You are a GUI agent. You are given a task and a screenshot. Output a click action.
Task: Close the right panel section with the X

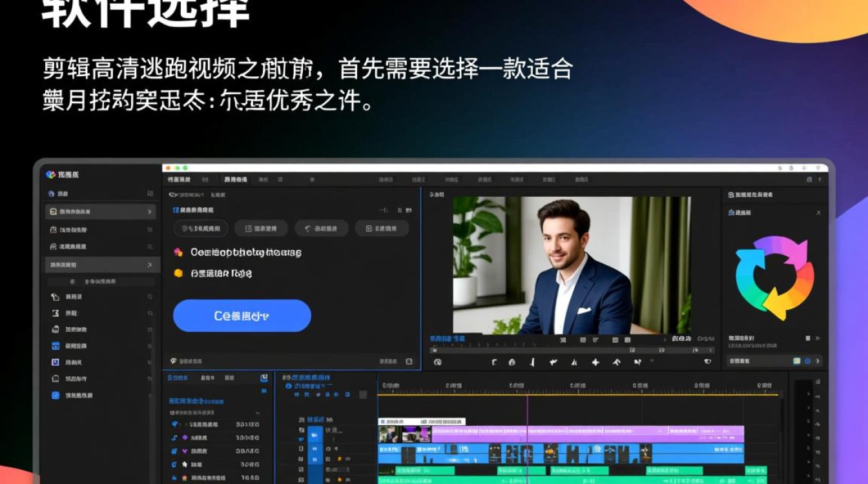point(818,212)
